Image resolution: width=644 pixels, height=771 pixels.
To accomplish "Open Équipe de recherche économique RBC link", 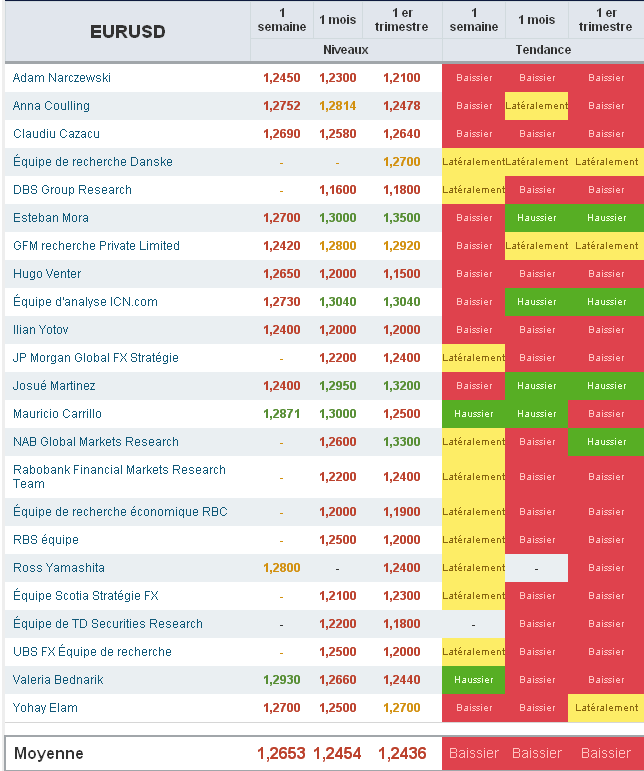I will coord(120,512).
